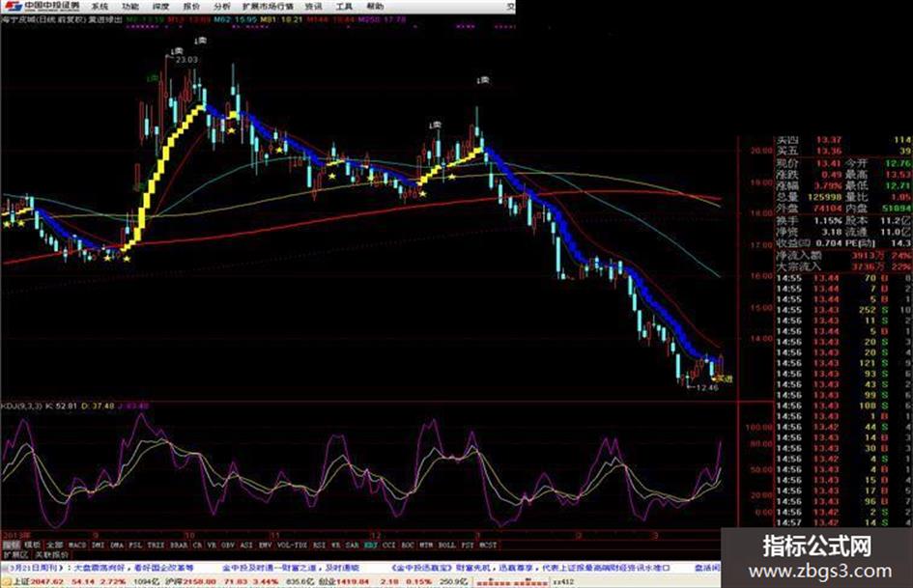Open the 扩展市场行情 menu
The image size is (913, 588).
tap(268, 7)
